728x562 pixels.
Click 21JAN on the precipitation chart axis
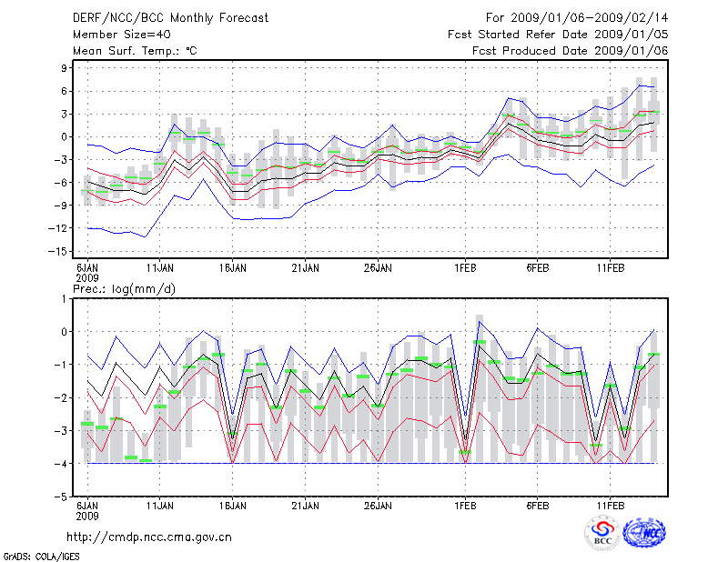pos(306,504)
